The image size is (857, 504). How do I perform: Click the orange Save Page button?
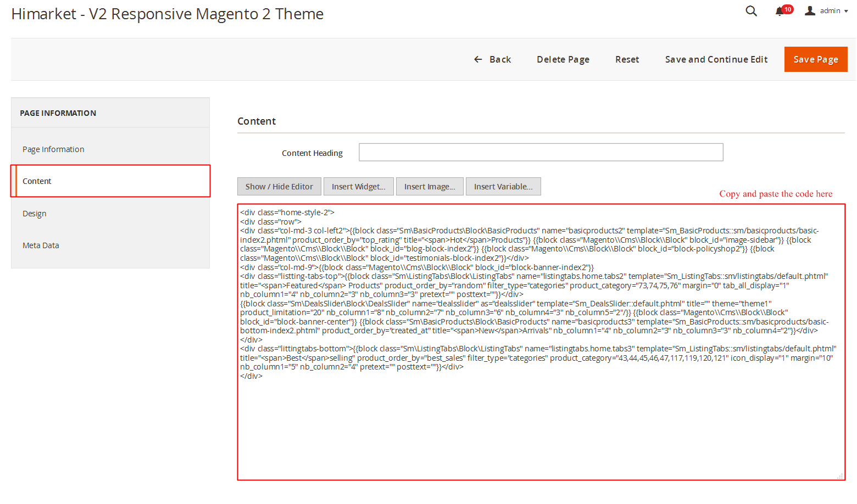click(816, 59)
